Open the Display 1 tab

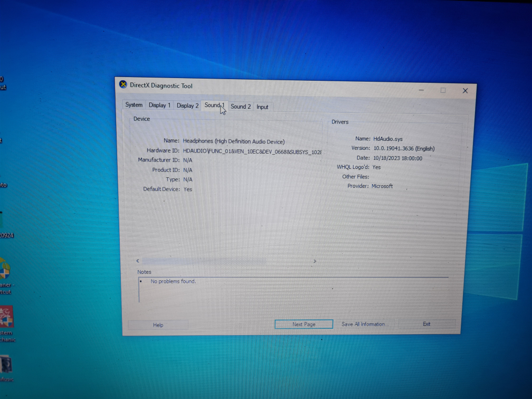[159, 105]
